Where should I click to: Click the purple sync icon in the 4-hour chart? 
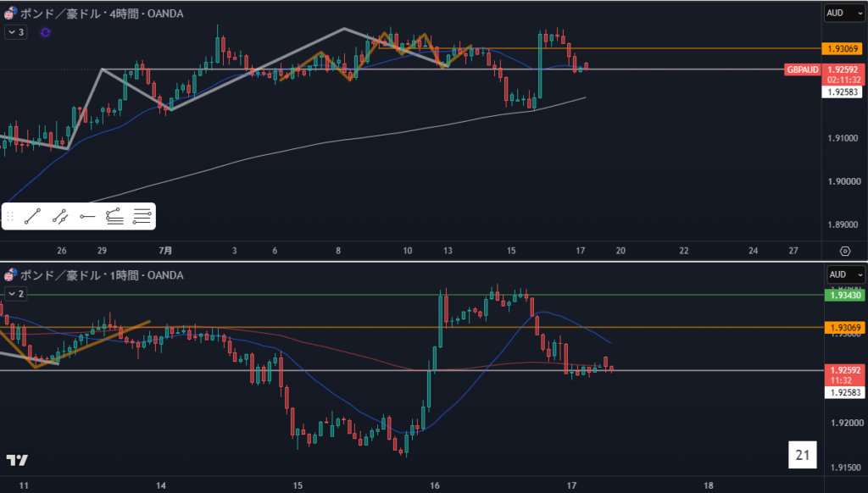pyautogui.click(x=46, y=33)
